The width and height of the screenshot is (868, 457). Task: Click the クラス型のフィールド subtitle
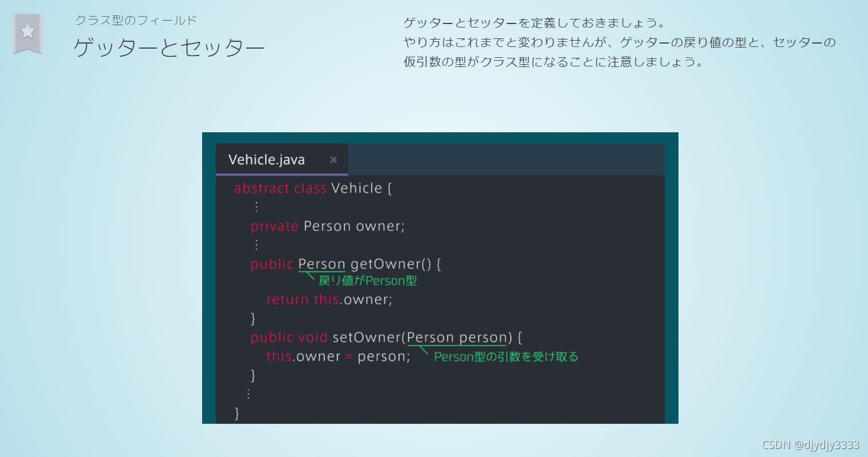(136, 20)
